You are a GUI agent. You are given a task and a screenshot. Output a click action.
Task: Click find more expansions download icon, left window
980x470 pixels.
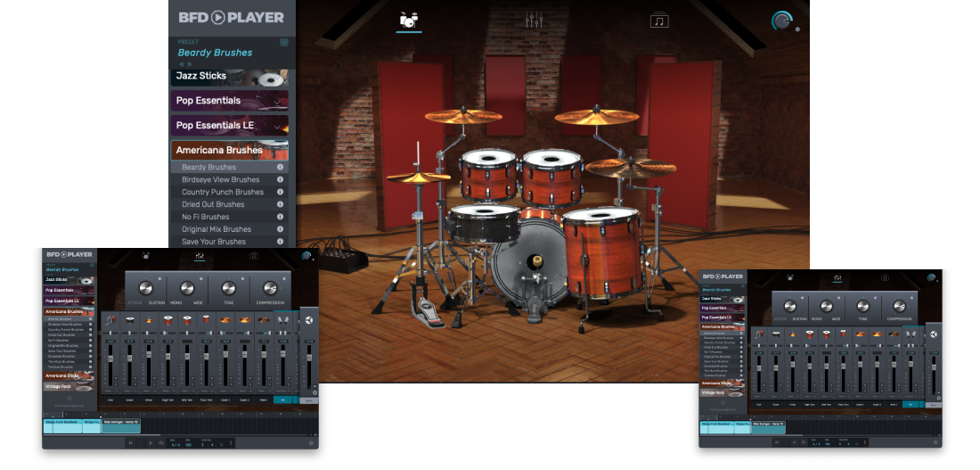pos(69,398)
